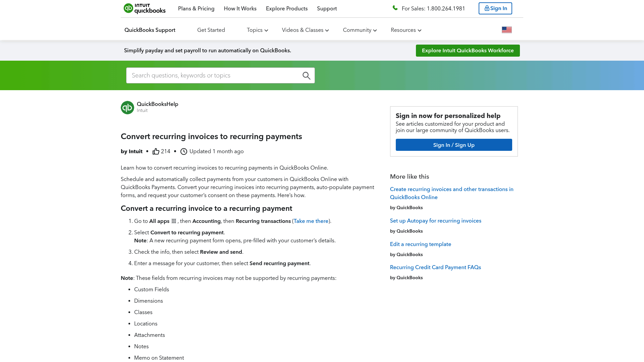The image size is (644, 362).
Task: Follow the Take me there link
Action: pos(311,221)
